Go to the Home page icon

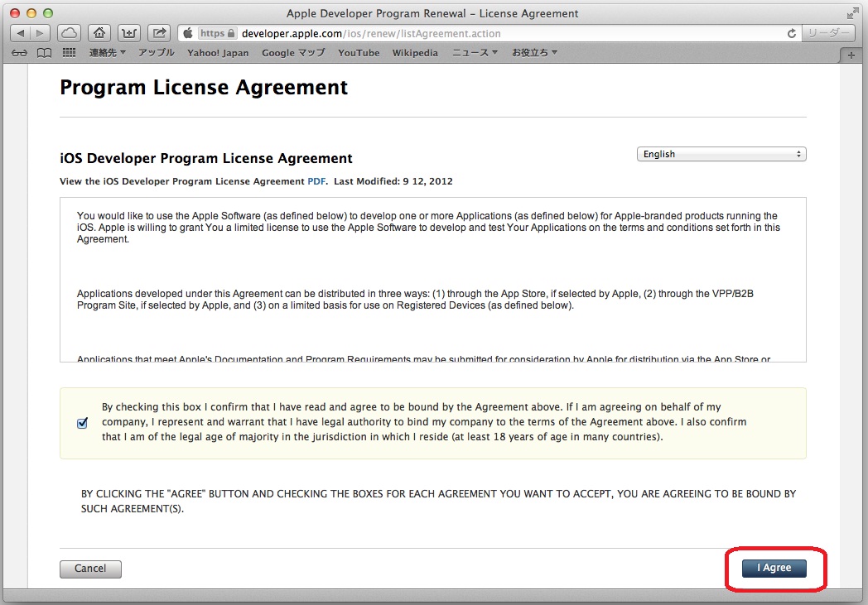99,33
